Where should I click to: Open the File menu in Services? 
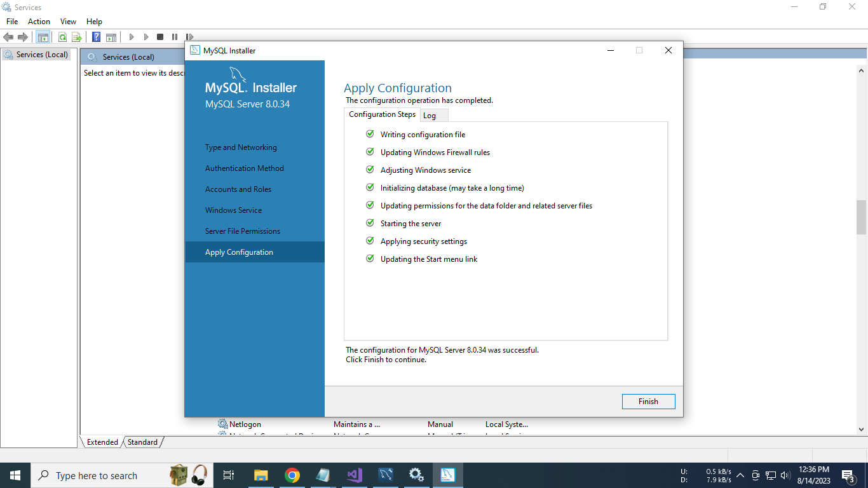12,22
